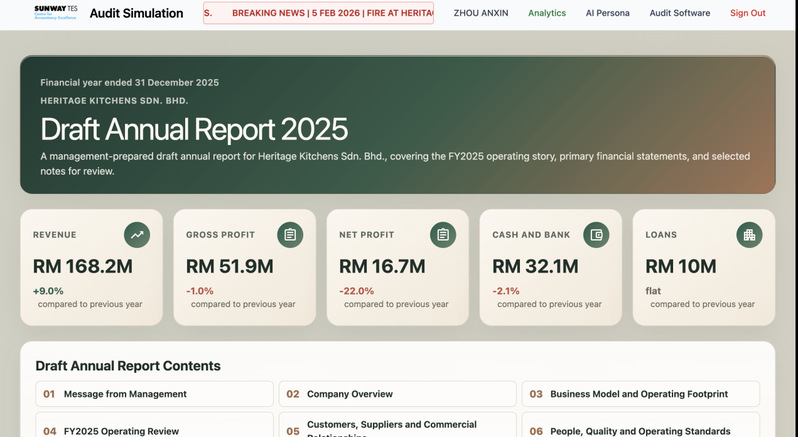Click the ZHOU ANXIN user name
The height and width of the screenshot is (437, 798).
(x=481, y=13)
